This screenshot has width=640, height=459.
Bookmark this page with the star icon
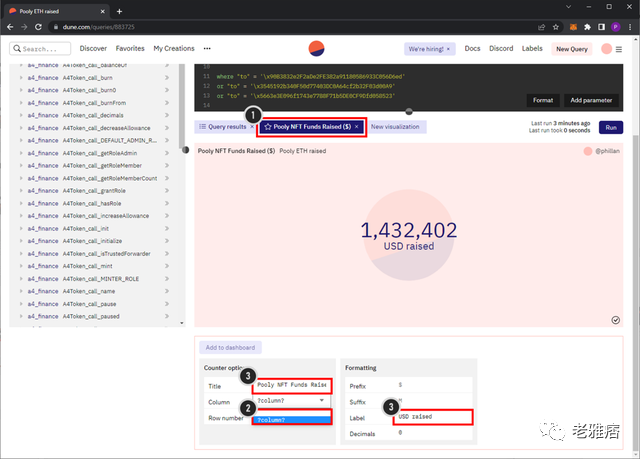coord(556,27)
